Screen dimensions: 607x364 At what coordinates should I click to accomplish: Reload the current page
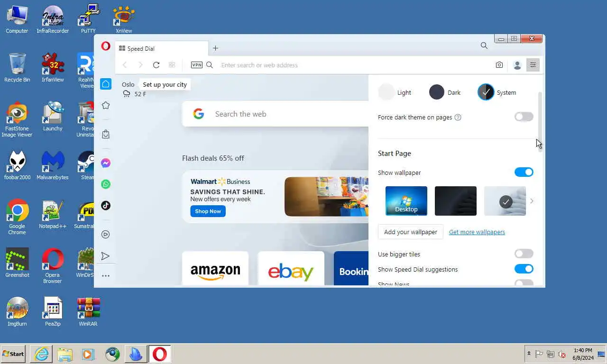156,65
